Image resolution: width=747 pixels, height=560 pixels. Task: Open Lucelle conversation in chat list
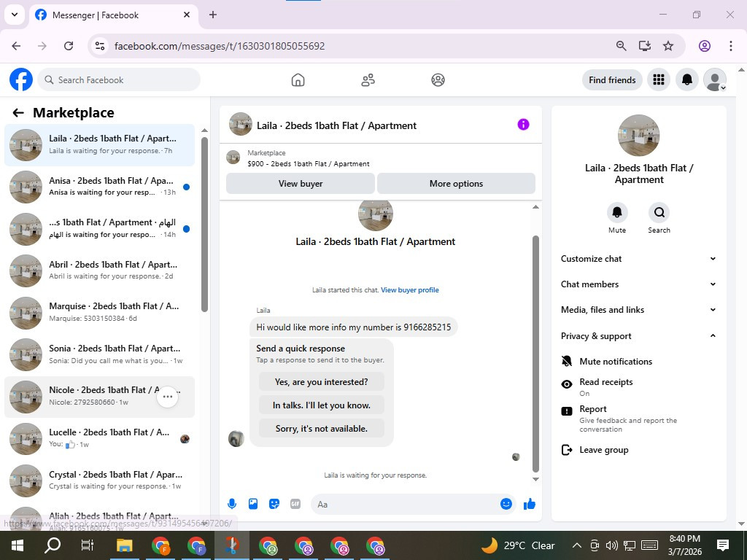tap(99, 438)
